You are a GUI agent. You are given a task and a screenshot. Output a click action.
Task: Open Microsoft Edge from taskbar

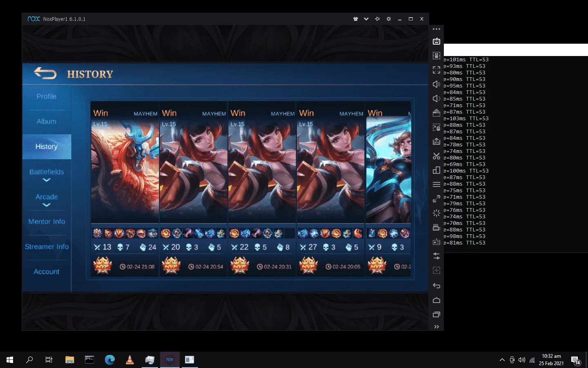coord(110,360)
